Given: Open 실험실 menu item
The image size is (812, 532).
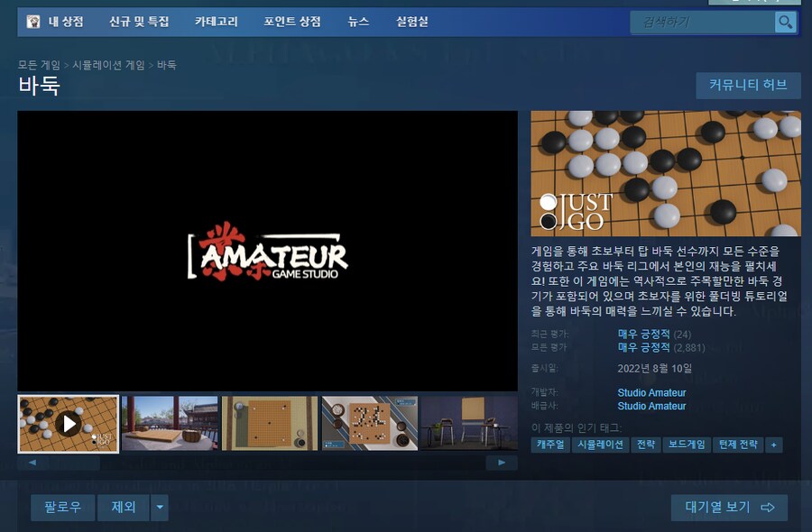Looking at the screenshot, I should [411, 22].
